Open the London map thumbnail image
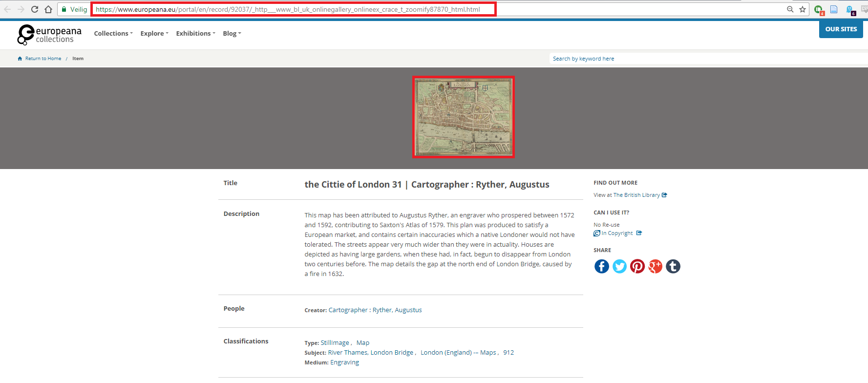The image size is (868, 383). point(464,117)
